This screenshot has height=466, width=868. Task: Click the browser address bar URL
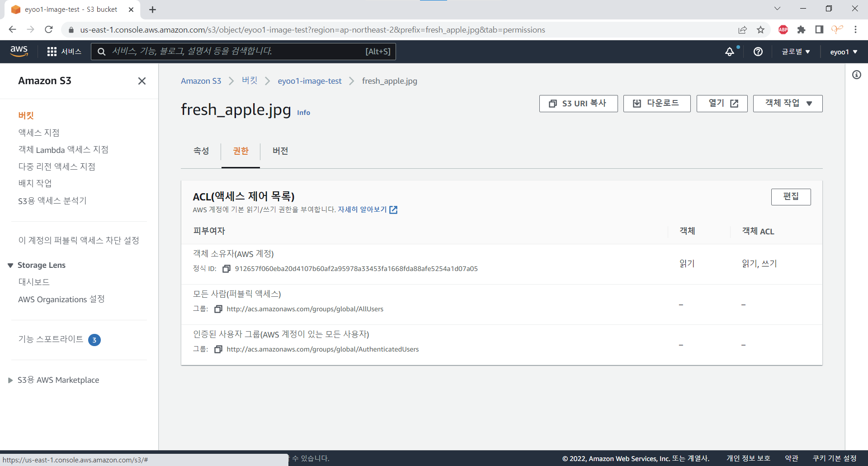(x=313, y=30)
